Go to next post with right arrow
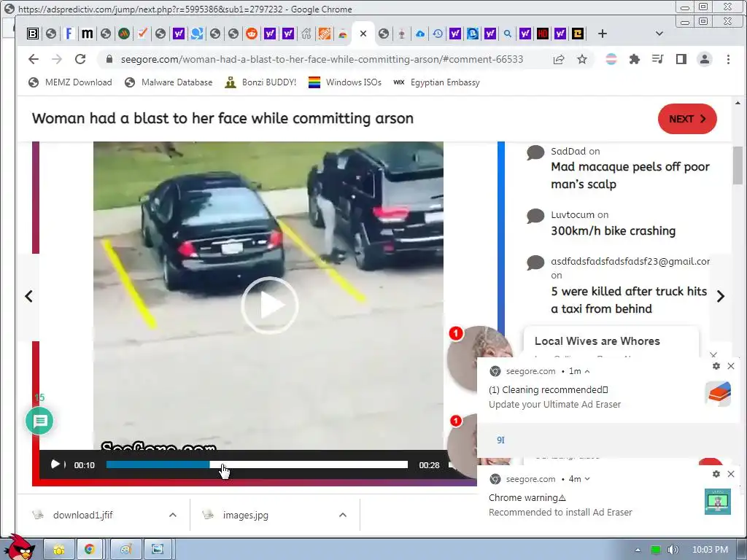747x560 pixels. [720, 296]
